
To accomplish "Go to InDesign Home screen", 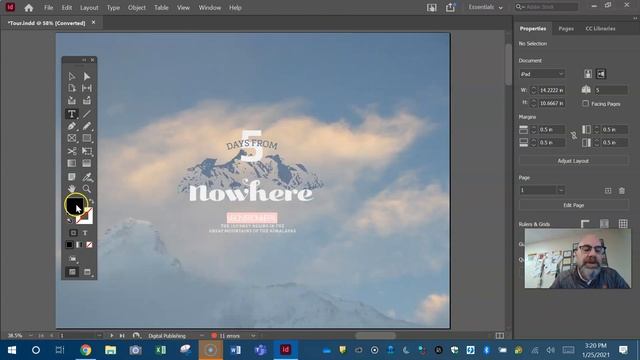I will click(x=29, y=7).
